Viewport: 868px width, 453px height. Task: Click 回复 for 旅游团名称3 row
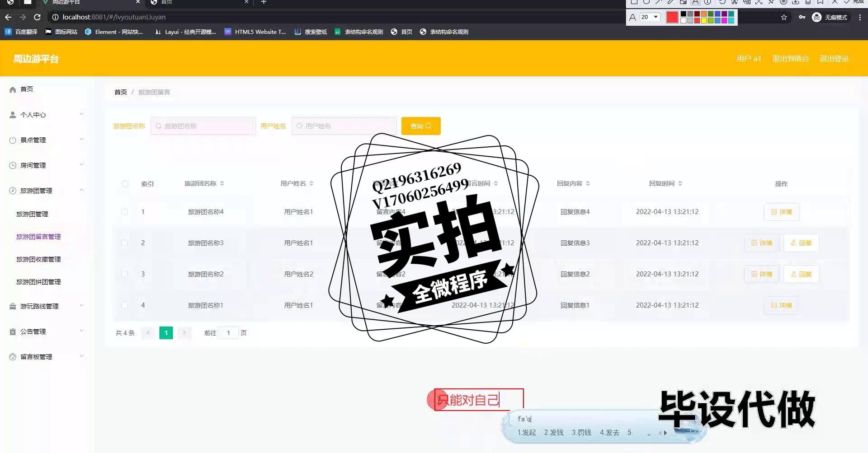(801, 243)
